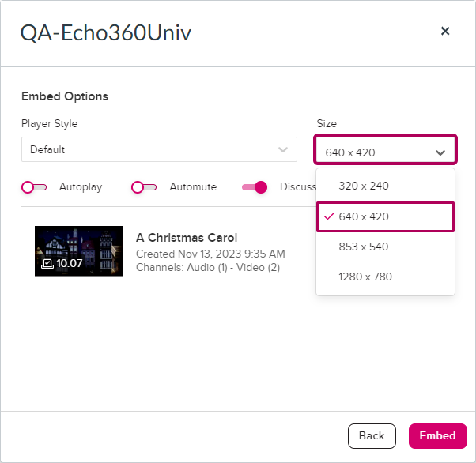Click the A Christmas Carol title

pos(187,238)
